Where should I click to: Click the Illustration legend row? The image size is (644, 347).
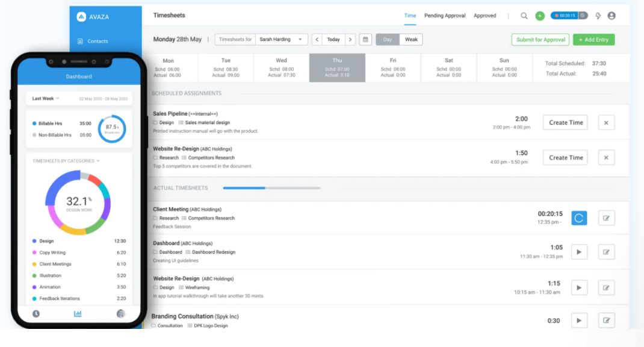point(79,275)
